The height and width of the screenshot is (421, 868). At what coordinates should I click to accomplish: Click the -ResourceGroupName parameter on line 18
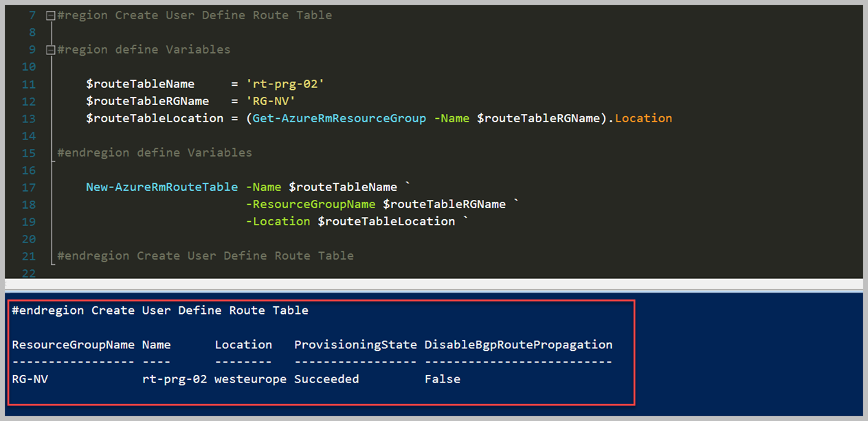[310, 204]
